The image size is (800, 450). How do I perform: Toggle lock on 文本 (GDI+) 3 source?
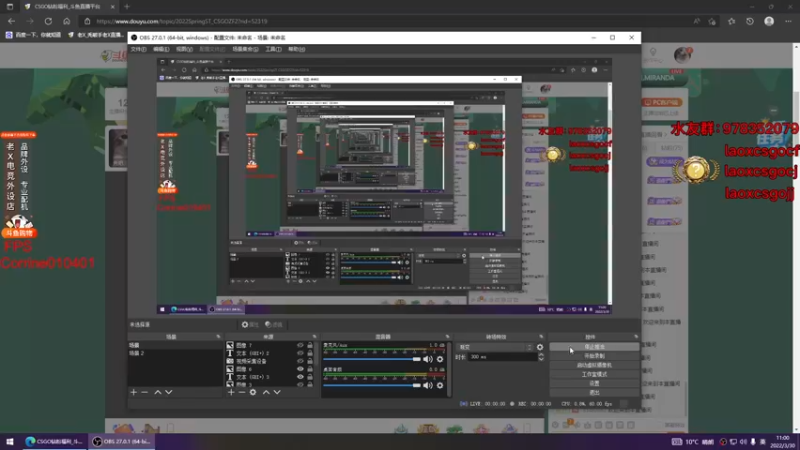310,377
